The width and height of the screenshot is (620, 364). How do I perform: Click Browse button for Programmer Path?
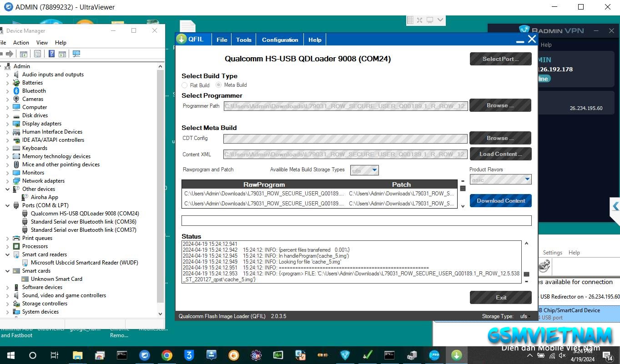500,105
